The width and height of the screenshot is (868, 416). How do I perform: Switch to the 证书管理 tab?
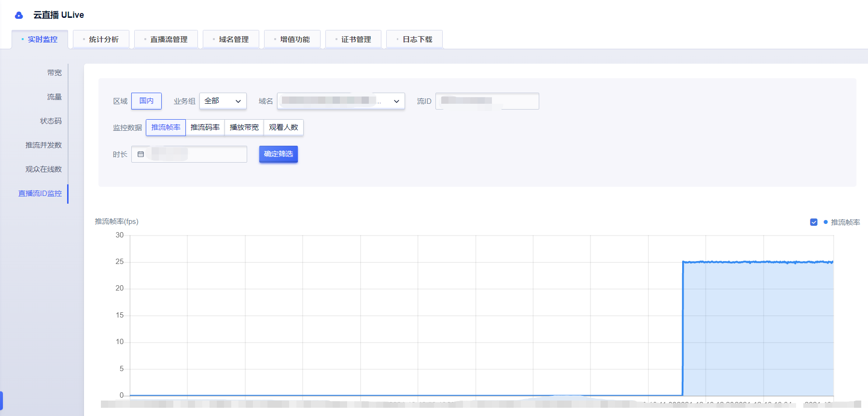pos(353,40)
